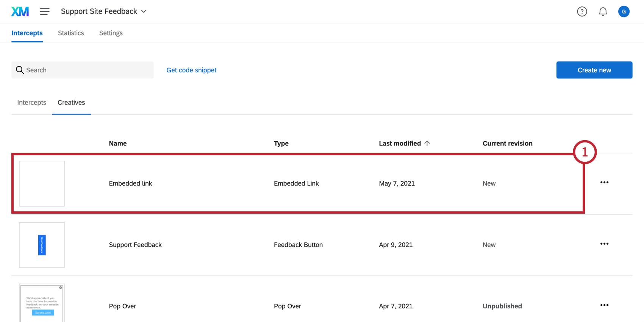Screen dimensions: 644x322
Task: Switch to the Intercepts sub-tab
Action: [32, 103]
